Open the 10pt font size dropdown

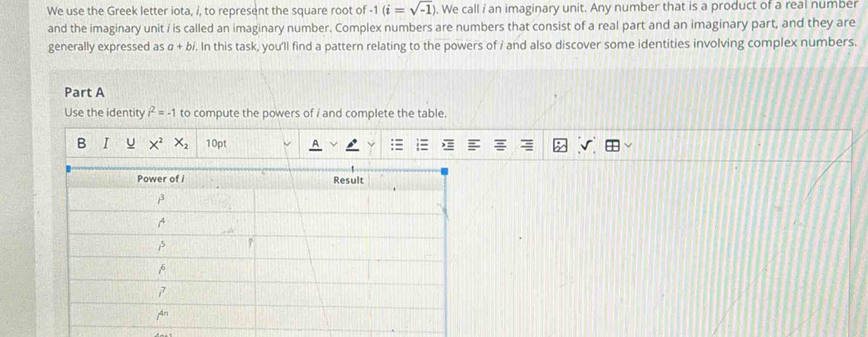point(248,144)
